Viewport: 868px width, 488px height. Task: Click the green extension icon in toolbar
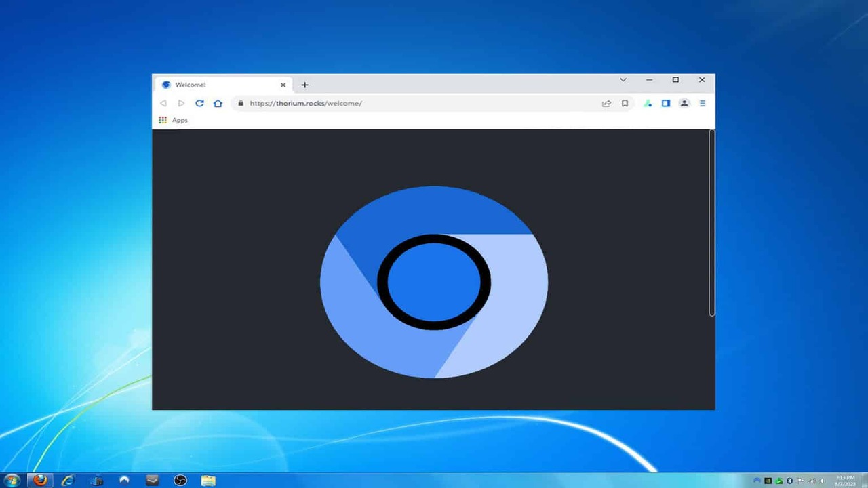click(648, 104)
